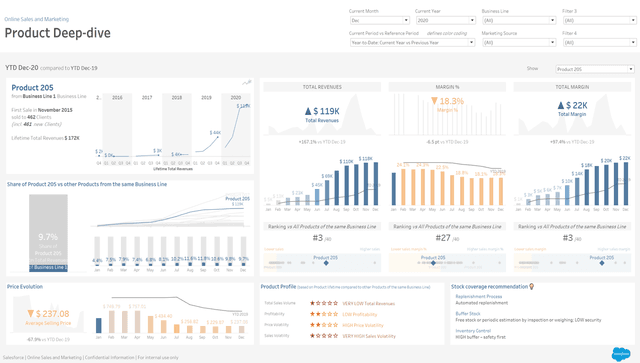Expand the Business Line filter dropdown
Image resolution: width=640 pixels, height=363 pixels.
pos(519,20)
